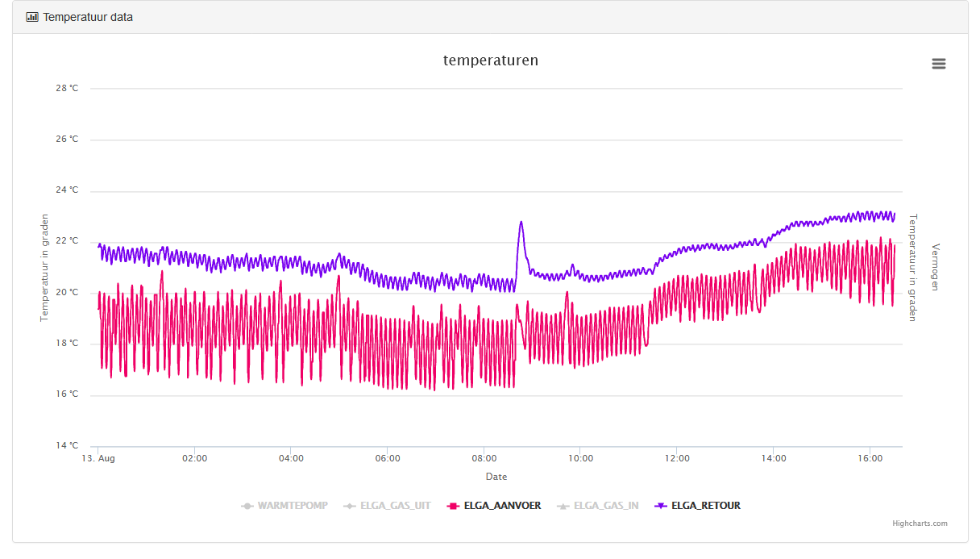Toggle the ELGA_GAS_IN legend entry
Image resolution: width=980 pixels, height=559 pixels.
pyautogui.click(x=605, y=506)
